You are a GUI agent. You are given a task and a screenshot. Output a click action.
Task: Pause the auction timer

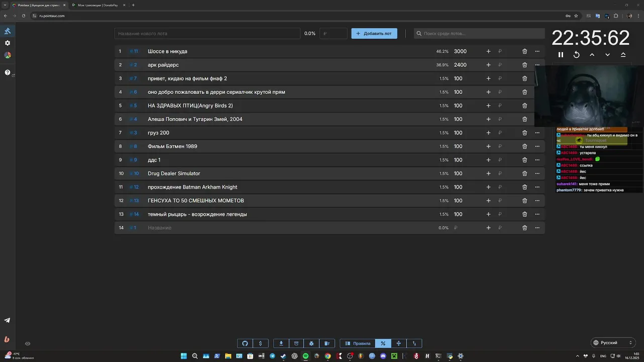(561, 55)
